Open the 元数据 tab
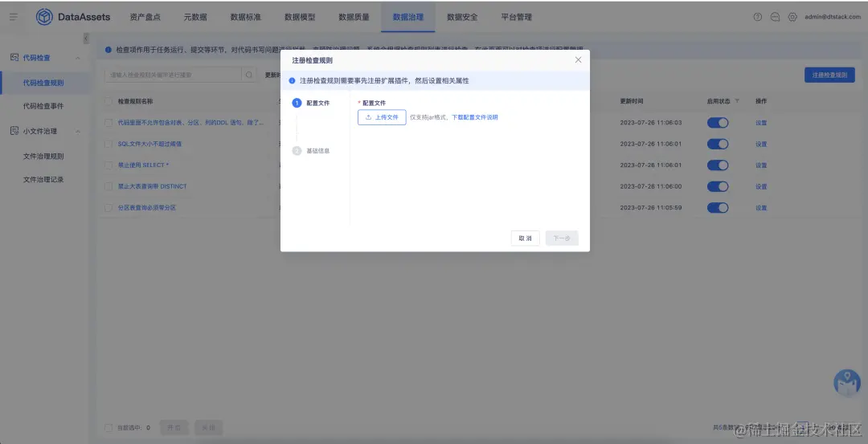The width and height of the screenshot is (868, 444). coord(195,17)
